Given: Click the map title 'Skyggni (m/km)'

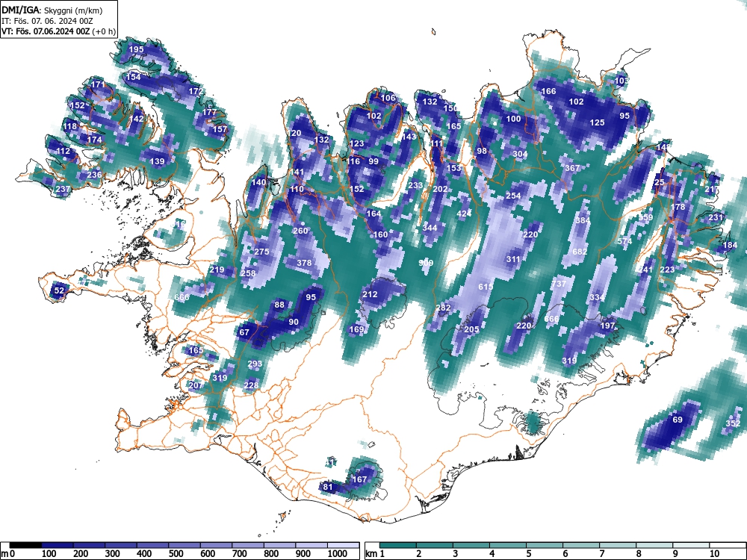Looking at the screenshot, I should 73,10.
